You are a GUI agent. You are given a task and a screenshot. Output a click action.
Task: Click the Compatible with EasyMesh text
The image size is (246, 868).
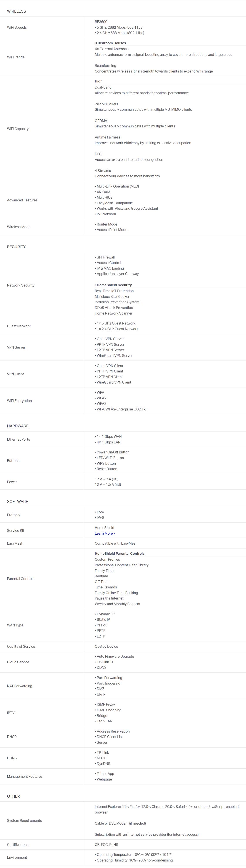pos(116,543)
